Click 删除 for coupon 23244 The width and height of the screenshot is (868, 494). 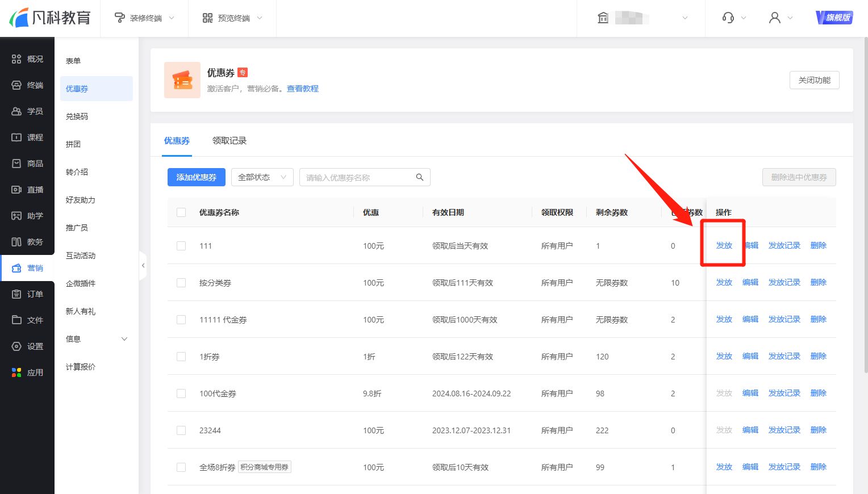pos(819,430)
